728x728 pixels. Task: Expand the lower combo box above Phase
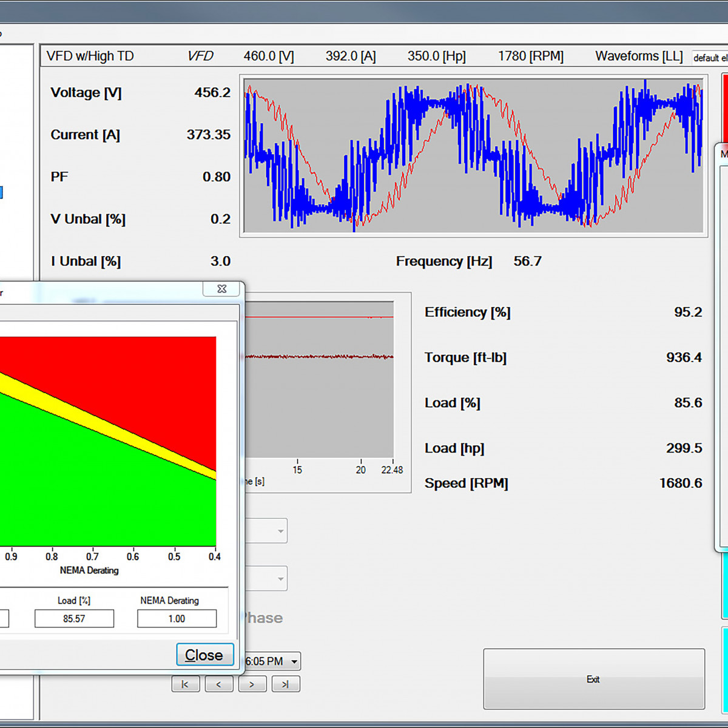(x=280, y=579)
